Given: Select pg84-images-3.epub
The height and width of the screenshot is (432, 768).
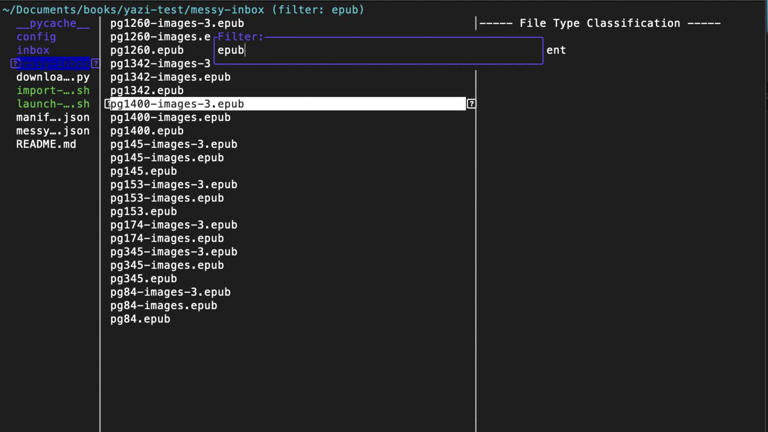Looking at the screenshot, I should click(170, 292).
